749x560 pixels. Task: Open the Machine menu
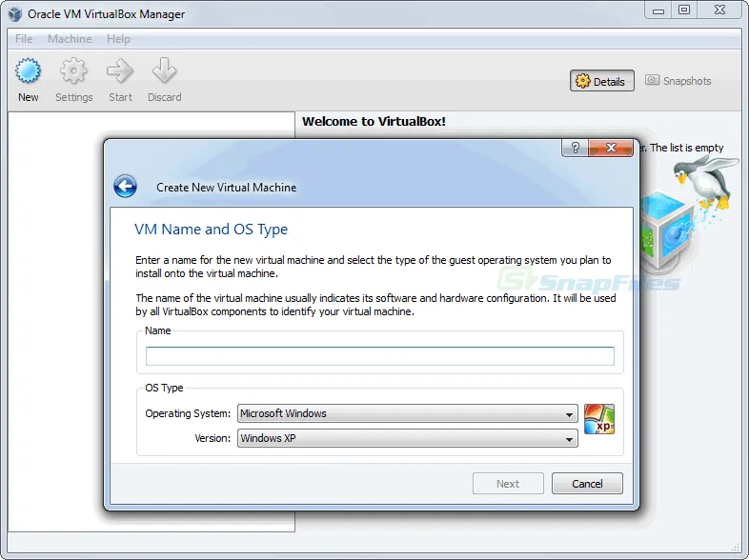(70, 39)
